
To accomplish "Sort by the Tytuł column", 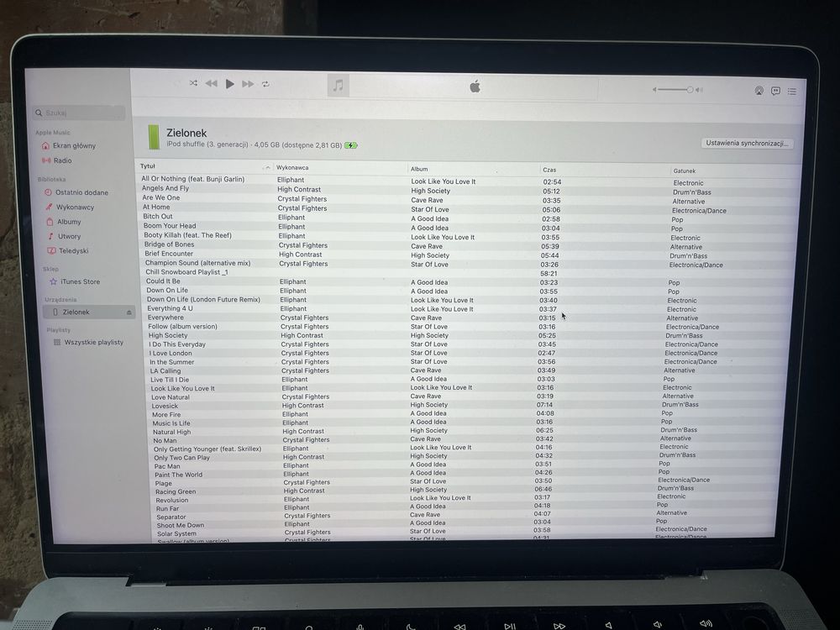I will pyautogui.click(x=147, y=166).
